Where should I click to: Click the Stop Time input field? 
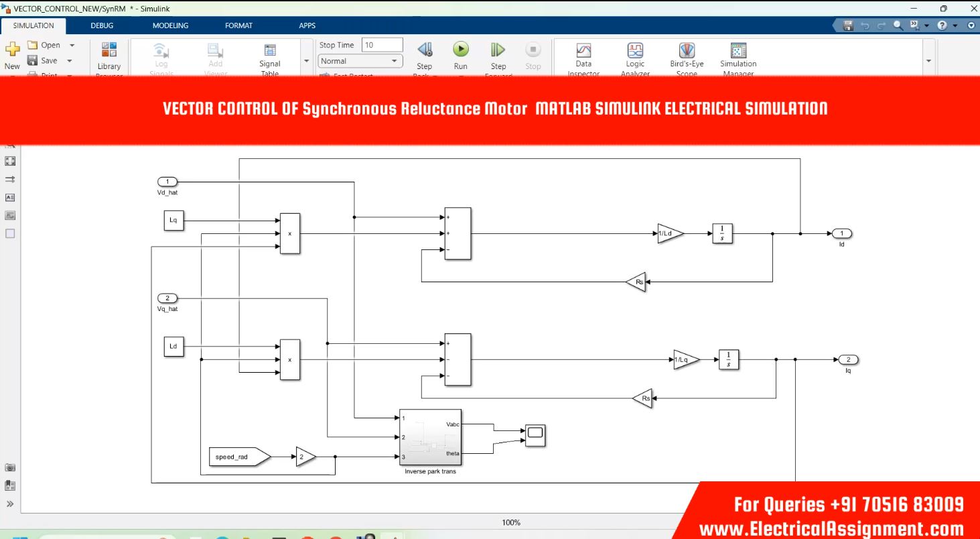point(382,45)
